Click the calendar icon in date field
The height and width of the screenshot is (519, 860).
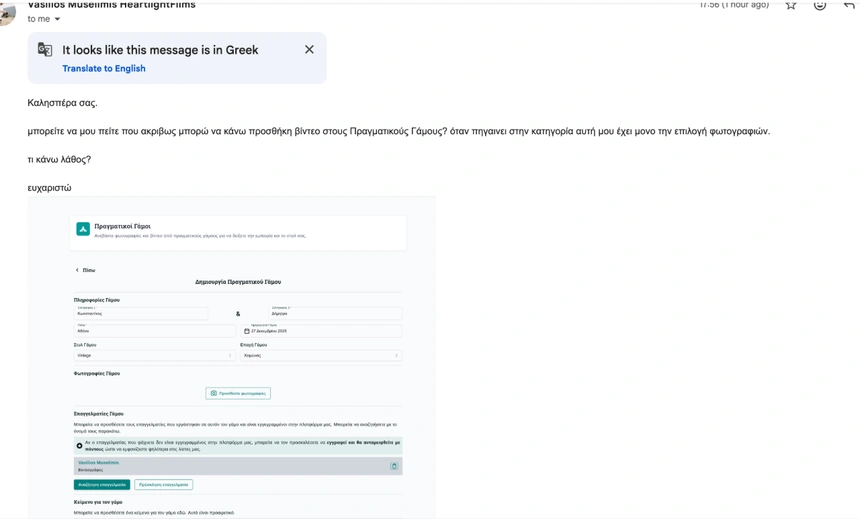247,331
